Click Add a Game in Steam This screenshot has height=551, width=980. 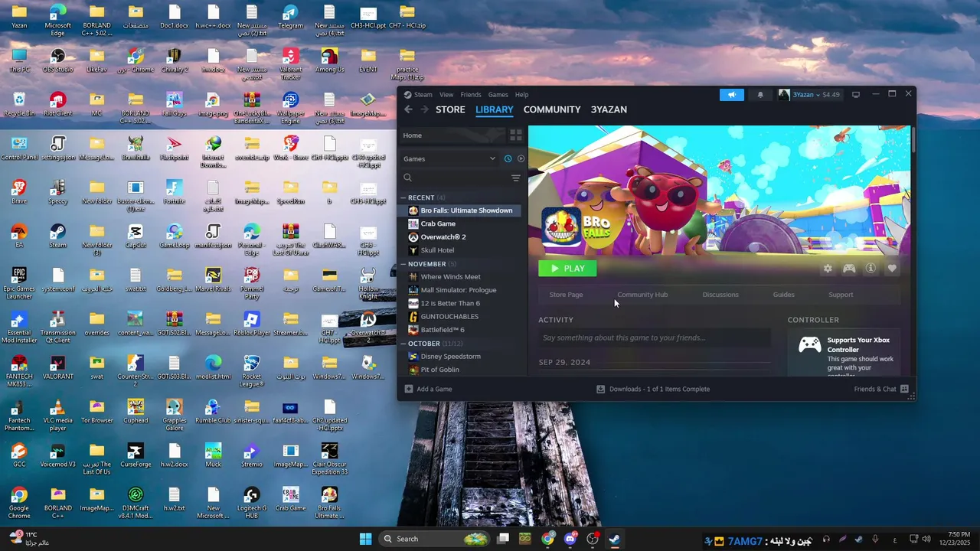(428, 389)
